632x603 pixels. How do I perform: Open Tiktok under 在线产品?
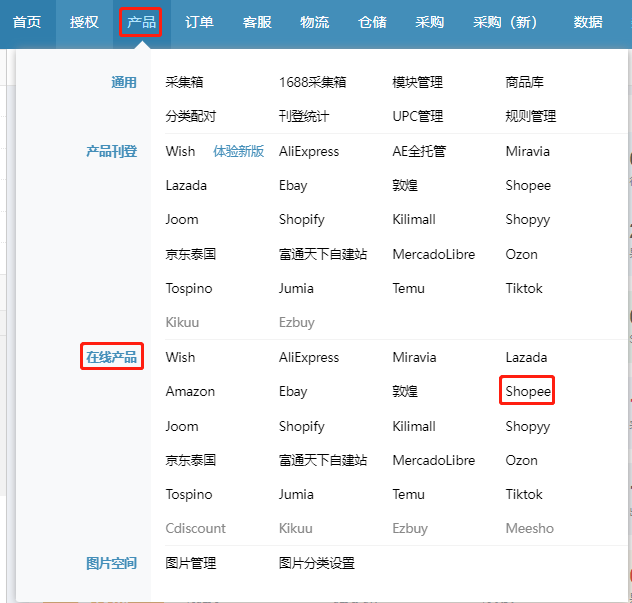pyautogui.click(x=524, y=495)
